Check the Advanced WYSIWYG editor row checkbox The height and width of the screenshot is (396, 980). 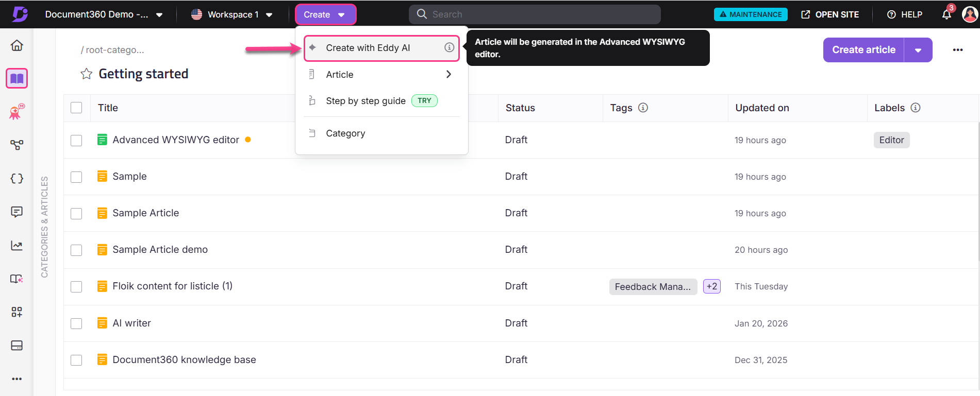(76, 140)
